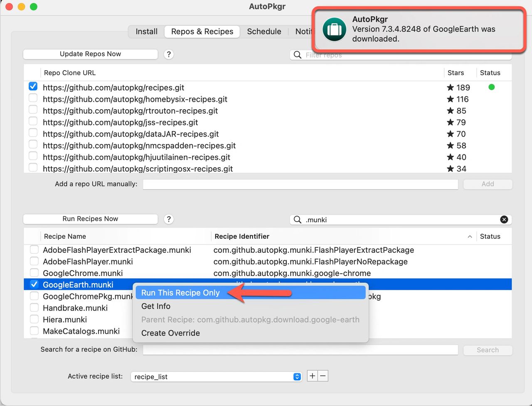Enable the rtrouton-recipes.git repo
The image size is (532, 406).
[x=33, y=110]
